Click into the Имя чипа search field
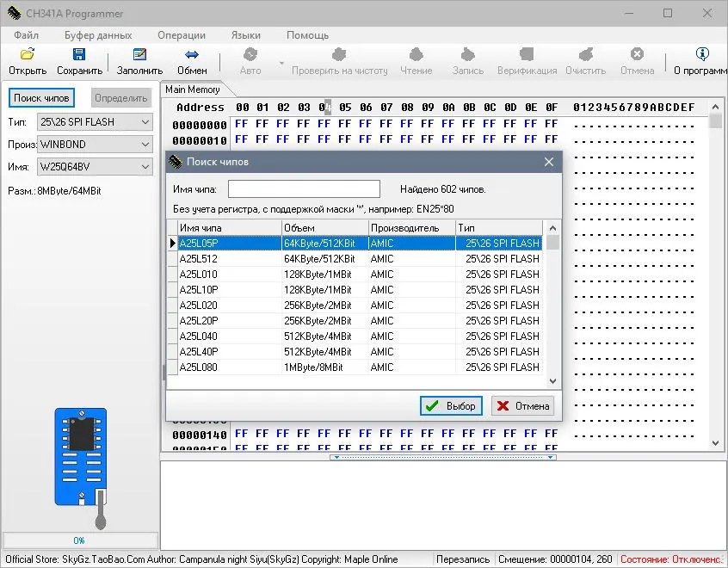Image resolution: width=728 pixels, height=568 pixels. click(x=304, y=189)
